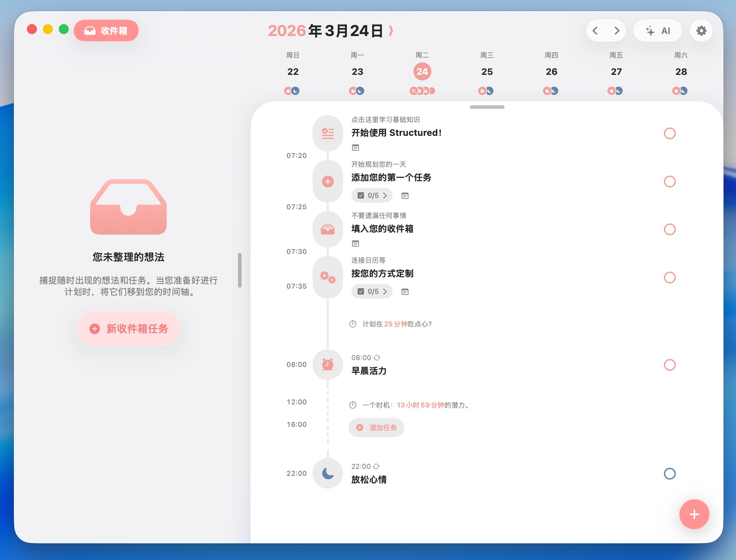The width and height of the screenshot is (736, 560).
Task: Click the alarm clock icon for 早晨活力
Action: [x=327, y=365]
